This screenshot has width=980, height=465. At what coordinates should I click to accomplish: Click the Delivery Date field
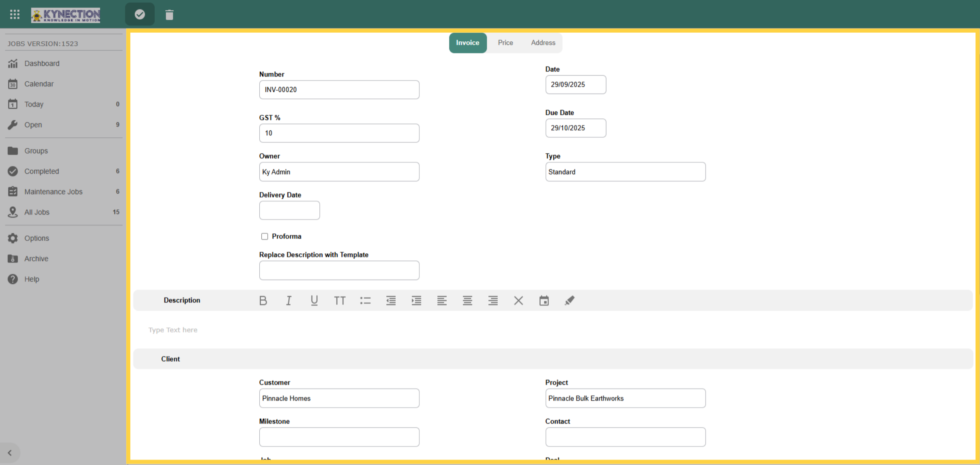[290, 210]
